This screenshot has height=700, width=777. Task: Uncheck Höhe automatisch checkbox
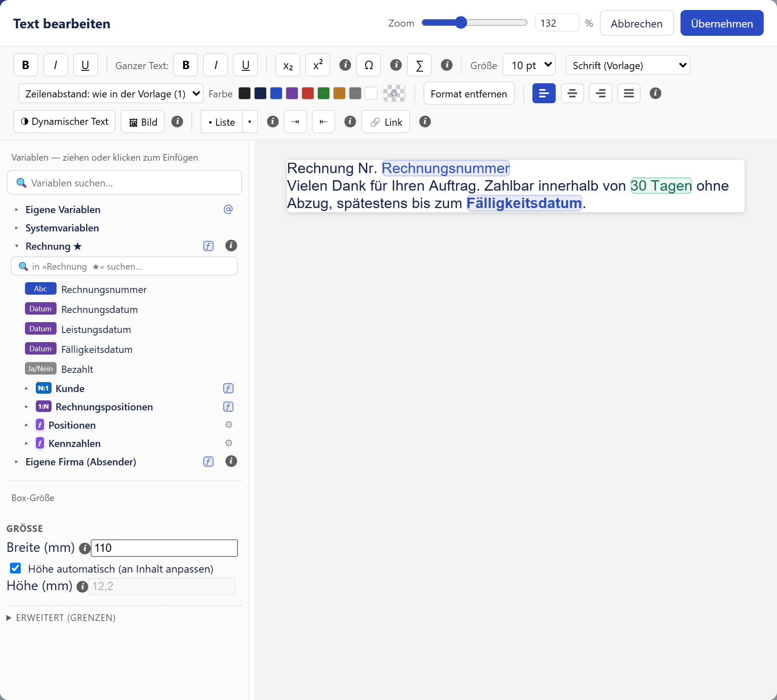click(15, 568)
